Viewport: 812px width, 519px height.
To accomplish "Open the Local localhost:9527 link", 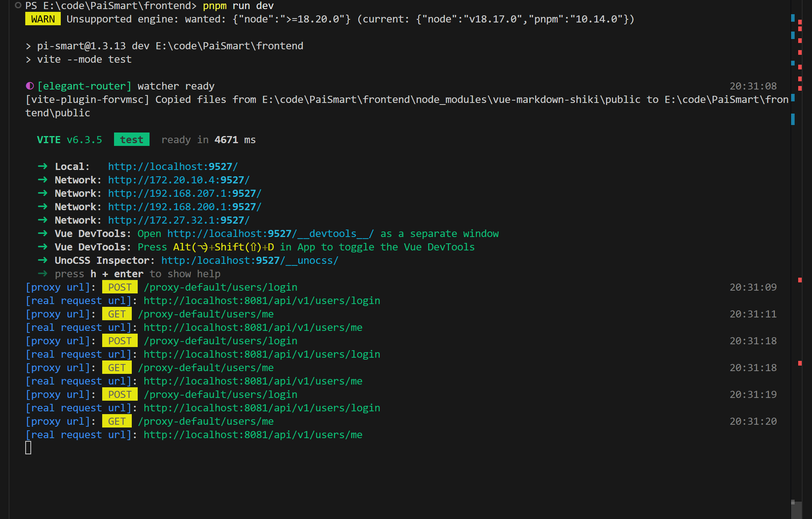I will (x=173, y=166).
